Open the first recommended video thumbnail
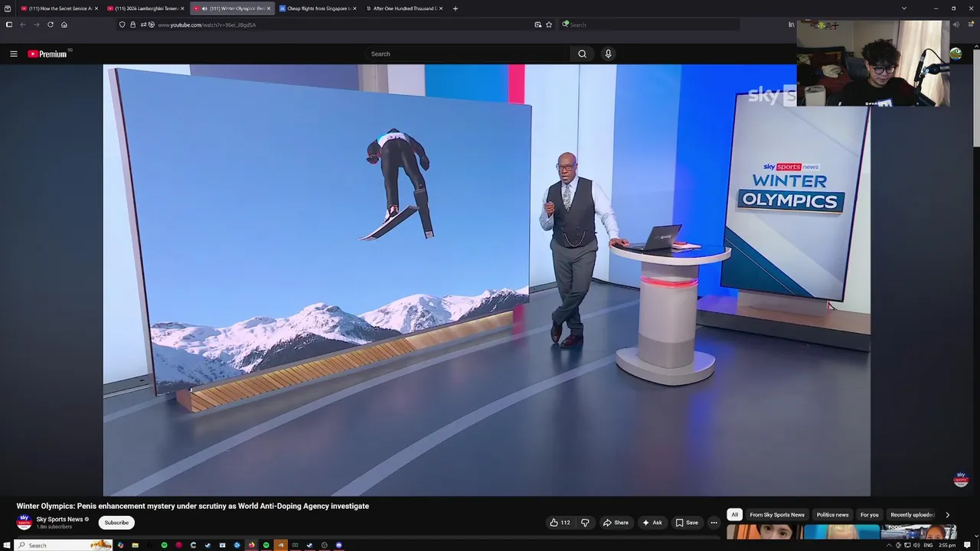980x551 pixels. [x=764, y=533]
